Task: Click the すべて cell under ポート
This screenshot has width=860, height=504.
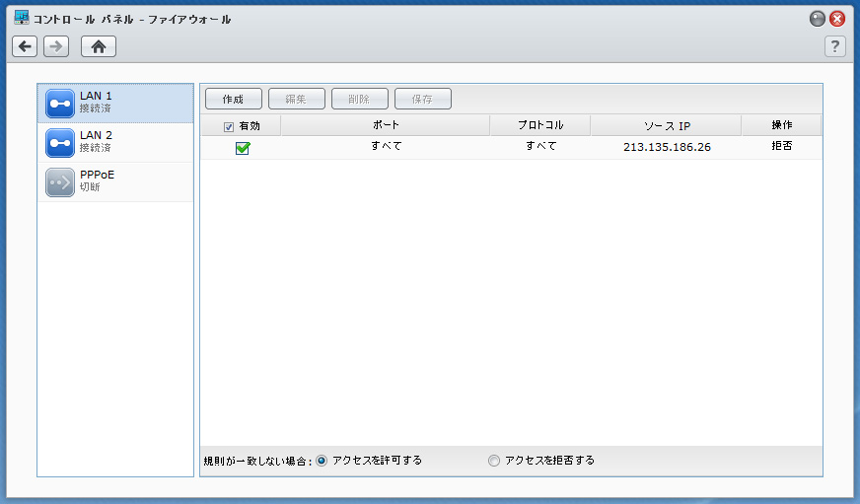Action: 387,146
